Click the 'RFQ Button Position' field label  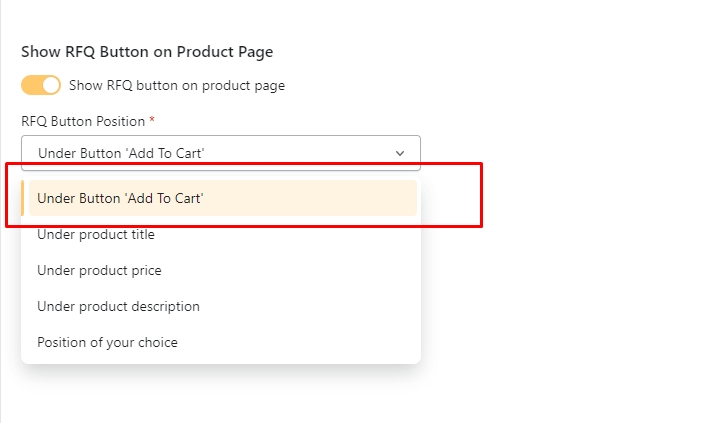tap(83, 121)
